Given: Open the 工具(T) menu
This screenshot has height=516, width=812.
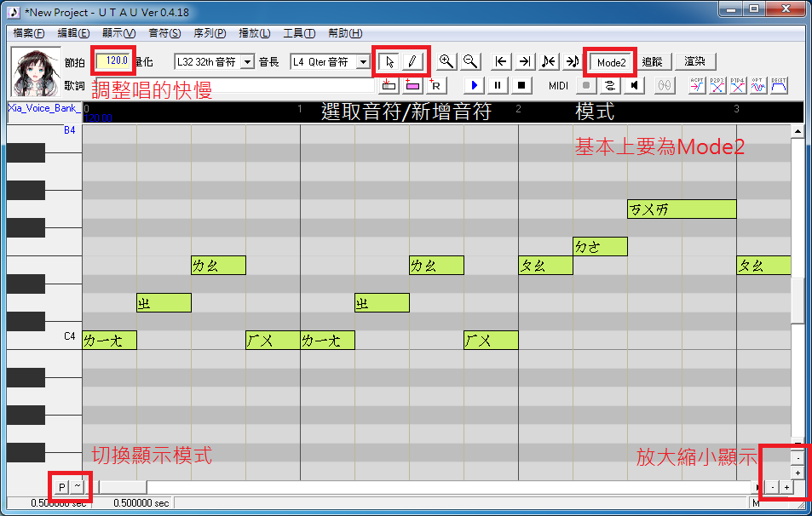Looking at the screenshot, I should [x=299, y=33].
